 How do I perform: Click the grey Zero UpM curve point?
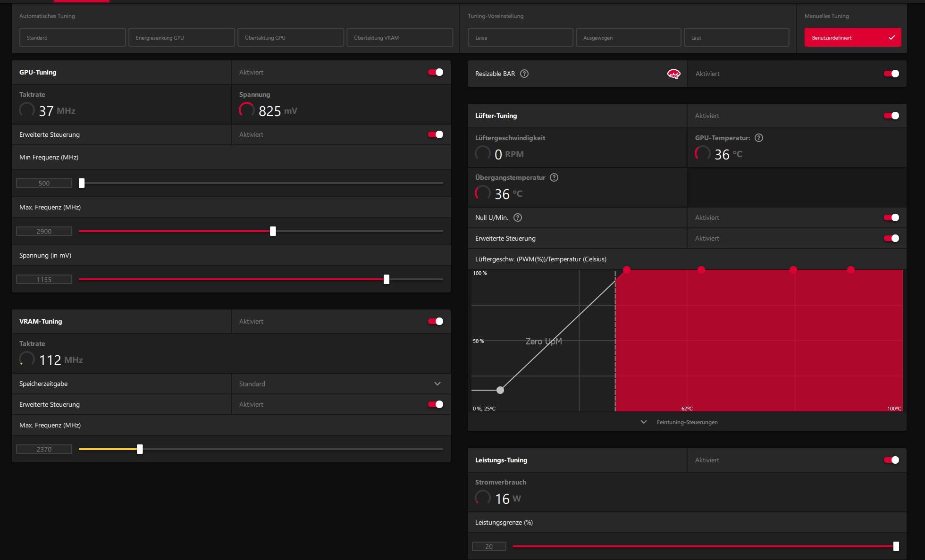point(500,390)
